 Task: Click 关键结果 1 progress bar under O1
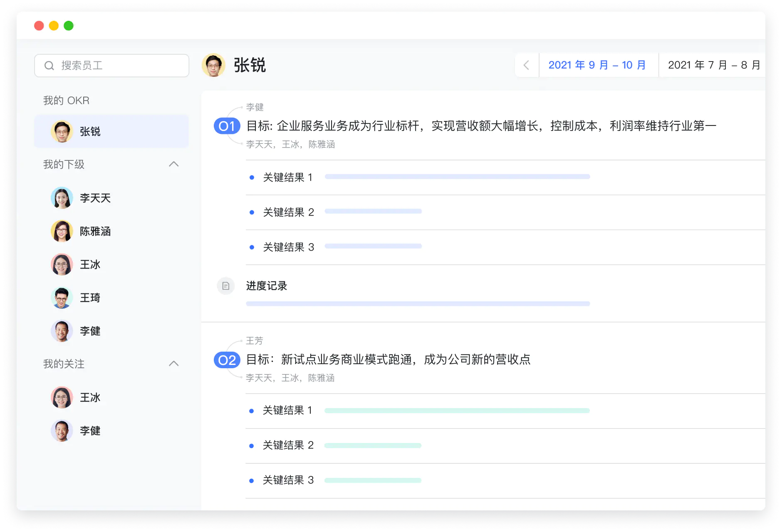point(458,177)
